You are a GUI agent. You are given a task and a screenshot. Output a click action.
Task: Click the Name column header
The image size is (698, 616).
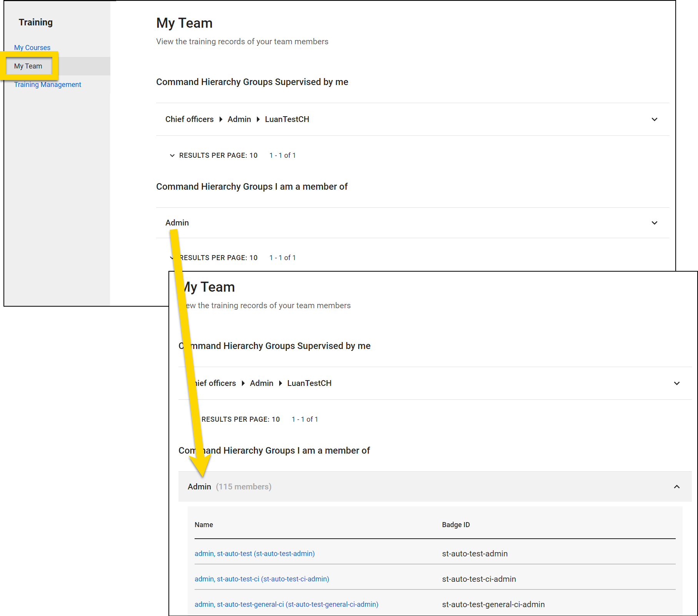pyautogui.click(x=204, y=524)
